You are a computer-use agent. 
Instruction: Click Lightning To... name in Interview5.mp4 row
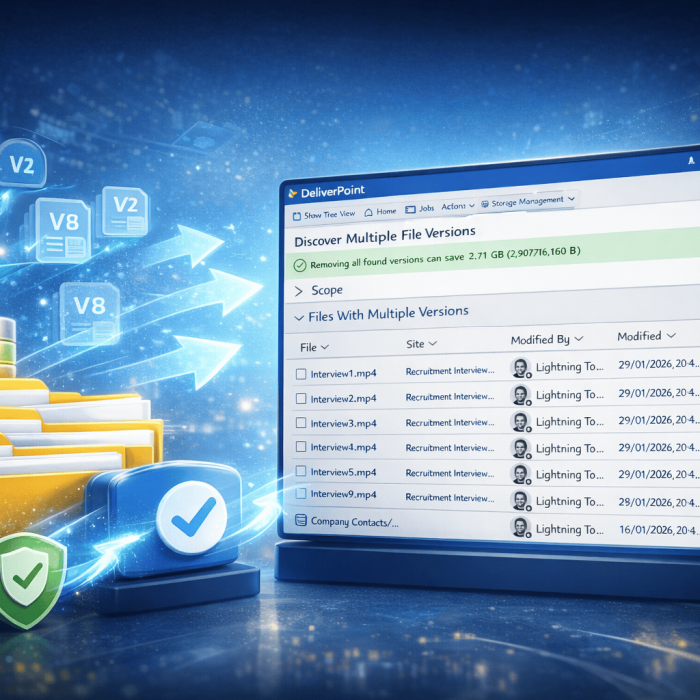(570, 475)
